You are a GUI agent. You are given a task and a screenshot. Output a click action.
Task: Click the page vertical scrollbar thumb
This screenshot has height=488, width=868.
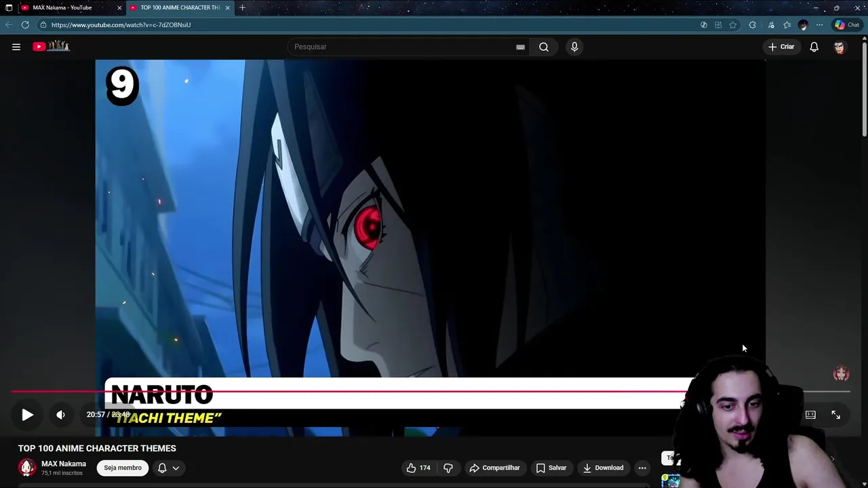click(864, 89)
